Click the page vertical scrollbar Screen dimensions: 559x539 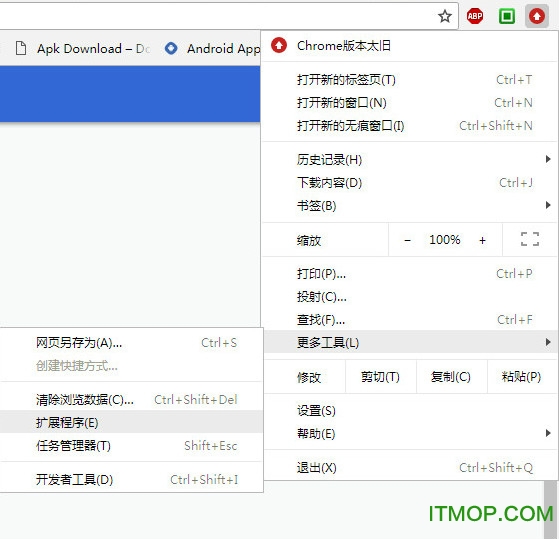(551, 509)
